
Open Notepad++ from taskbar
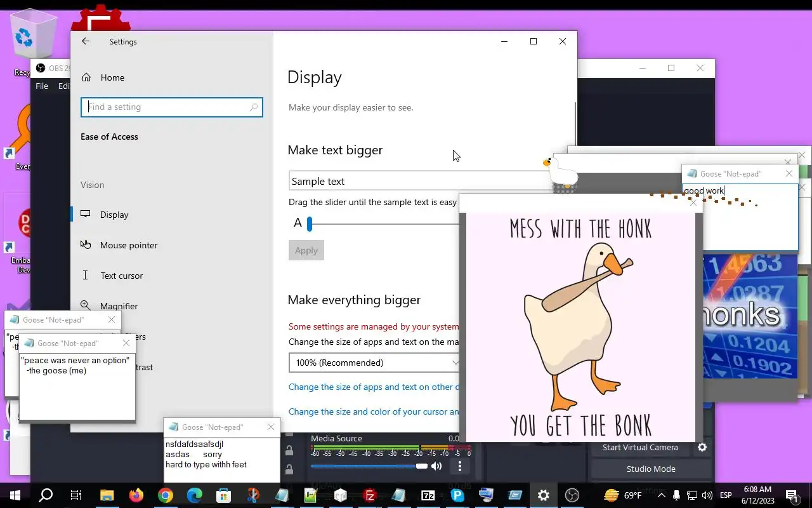coord(311,495)
